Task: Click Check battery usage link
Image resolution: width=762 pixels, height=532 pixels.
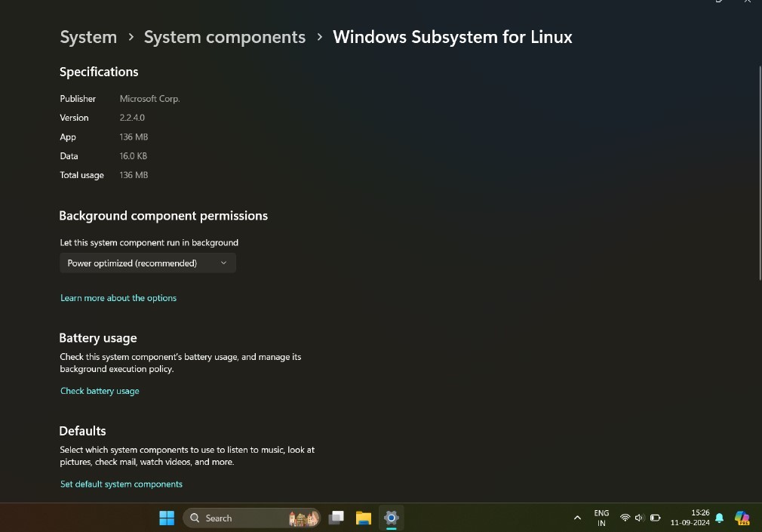Action: (100, 391)
